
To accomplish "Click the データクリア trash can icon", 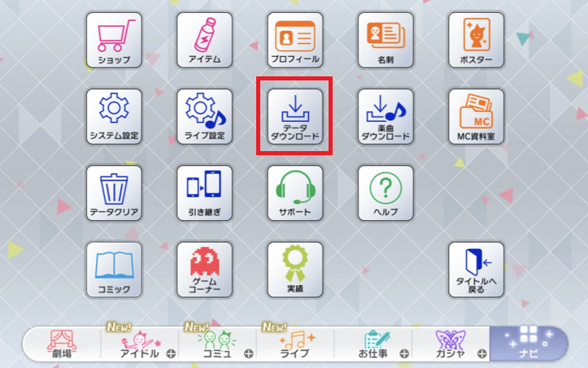I will click(114, 193).
